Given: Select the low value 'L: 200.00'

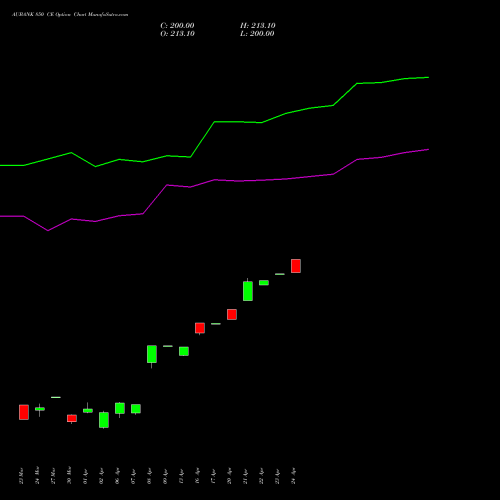Looking at the screenshot, I should 257,34.
